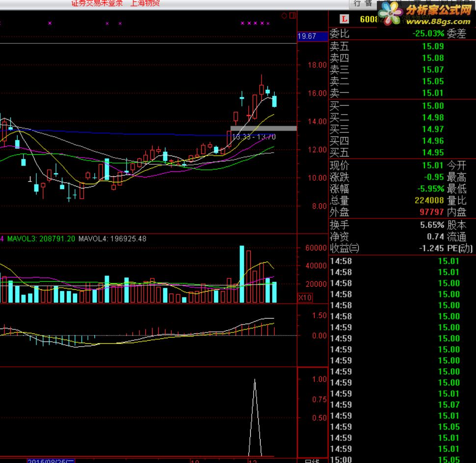Screen dimensions: 476x463
Task: Click the 量比 label
Action: 456,200
